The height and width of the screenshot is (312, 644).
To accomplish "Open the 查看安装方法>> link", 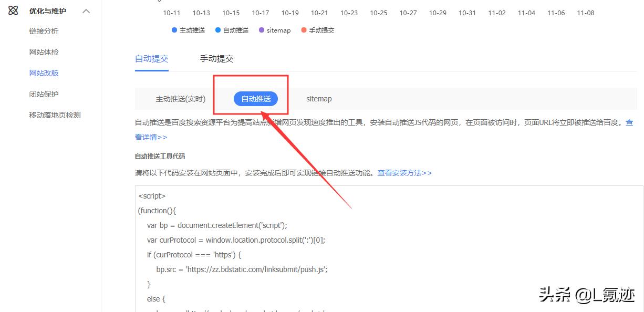I will click(404, 172).
